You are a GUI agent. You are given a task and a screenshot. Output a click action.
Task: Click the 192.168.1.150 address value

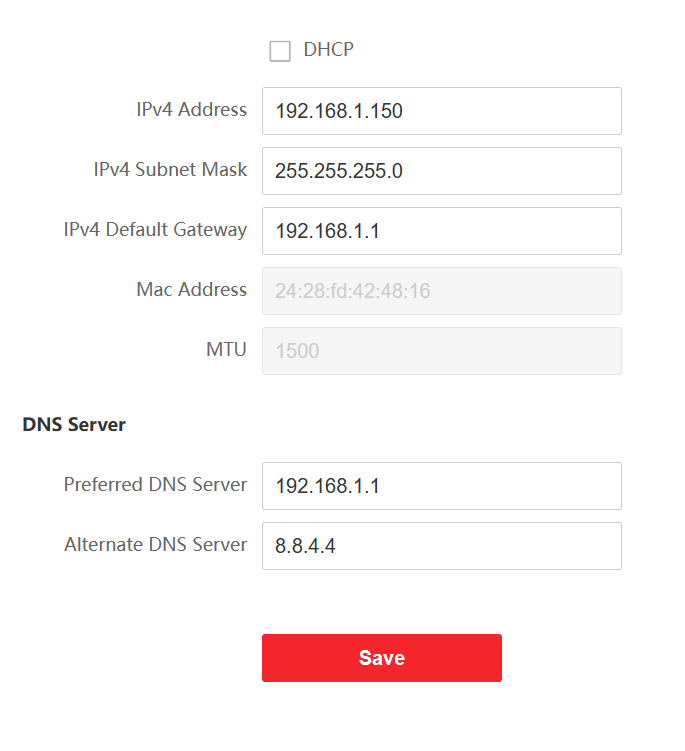coord(338,111)
